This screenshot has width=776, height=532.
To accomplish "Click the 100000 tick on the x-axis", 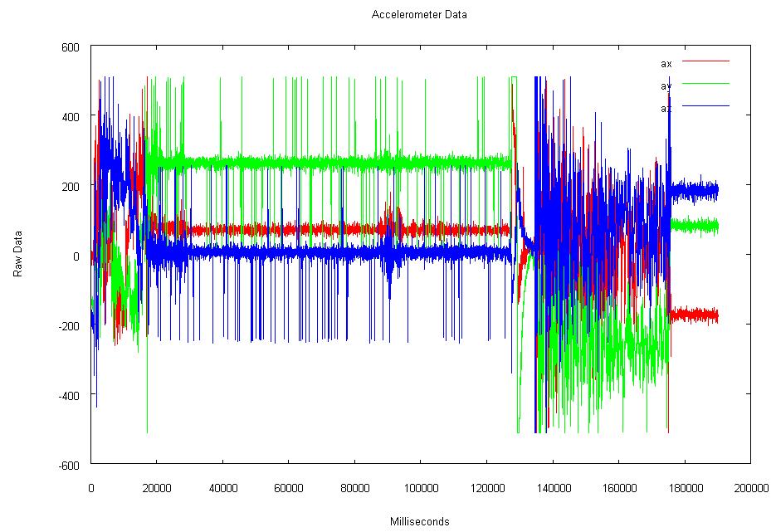I will pos(420,489).
